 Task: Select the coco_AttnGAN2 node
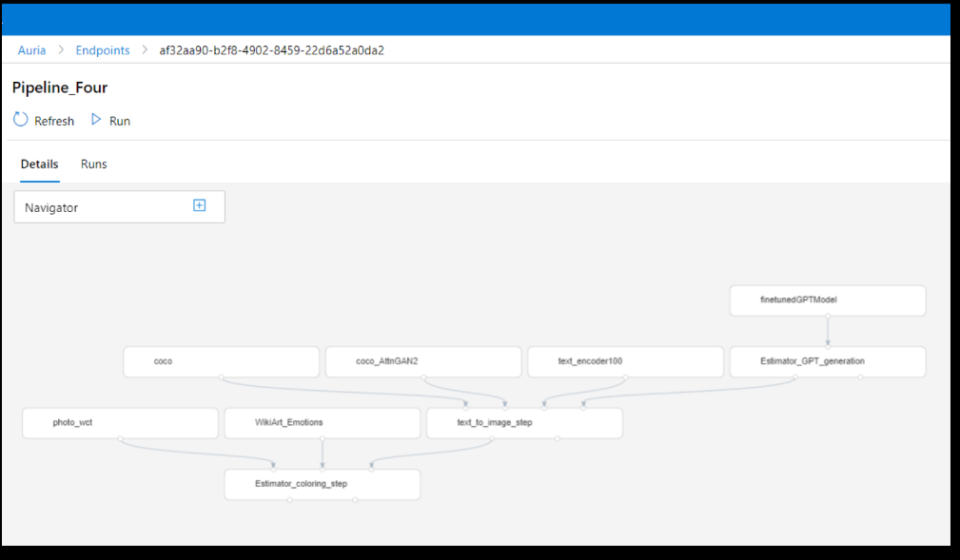coord(424,362)
